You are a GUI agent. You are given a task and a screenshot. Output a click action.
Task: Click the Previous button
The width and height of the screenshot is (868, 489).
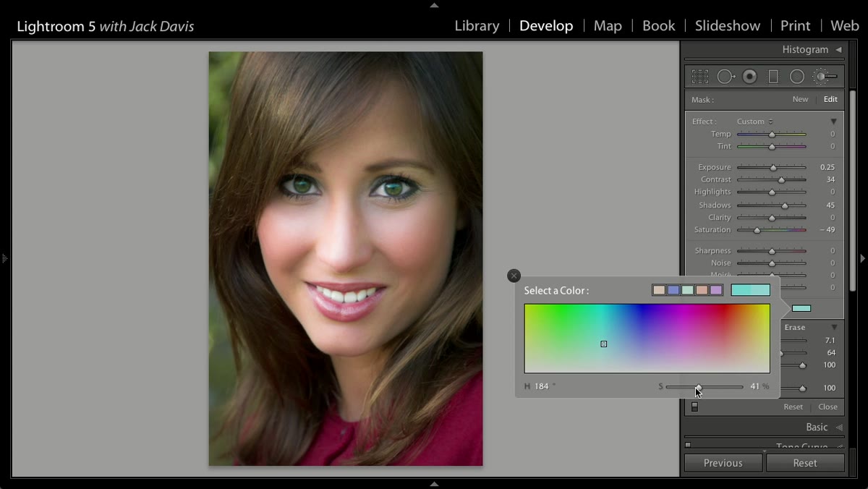[723, 463]
